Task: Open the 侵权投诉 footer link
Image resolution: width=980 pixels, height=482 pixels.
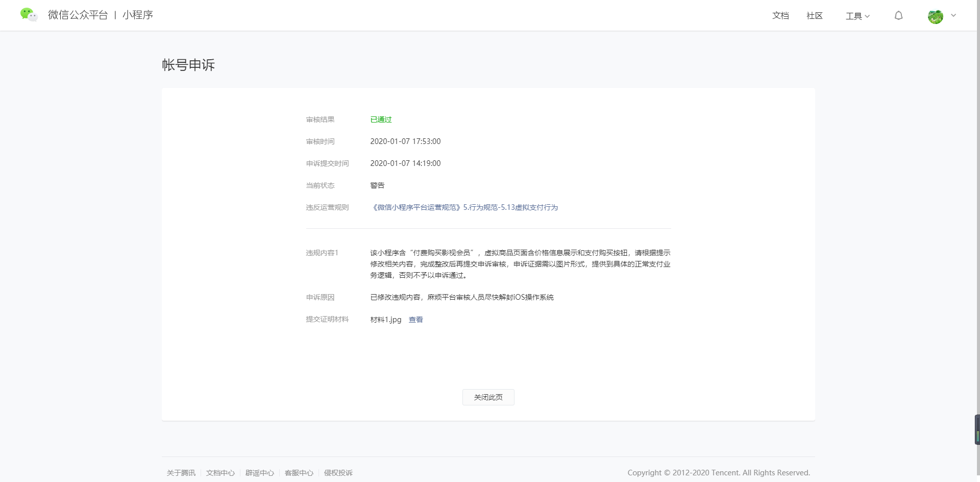Action: 338,473
